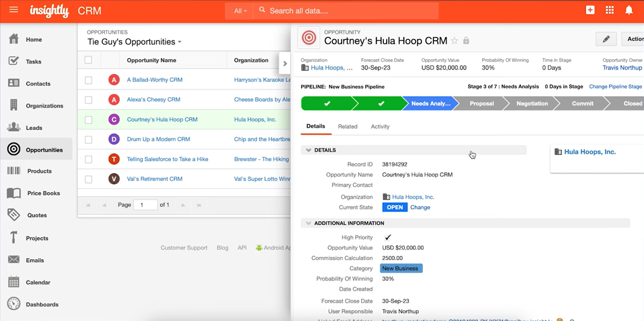The image size is (644, 321).
Task: Check the A Ballad-Worthy CRM row
Action: [88, 80]
